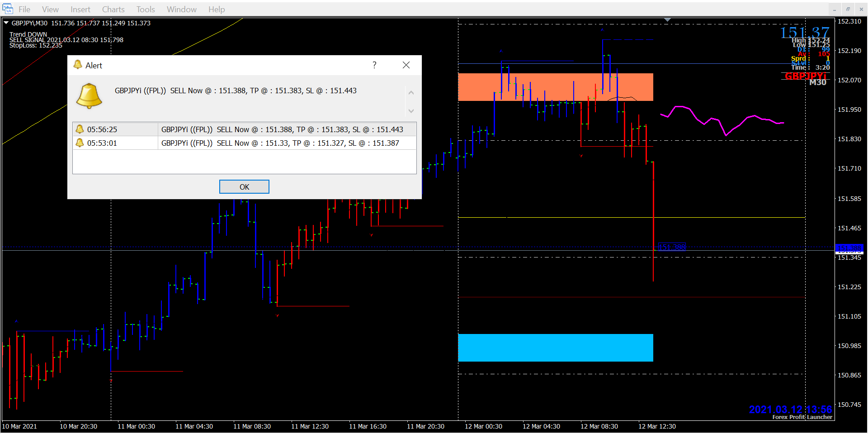Open the Charts menu
The height and width of the screenshot is (434, 868).
coord(113,10)
